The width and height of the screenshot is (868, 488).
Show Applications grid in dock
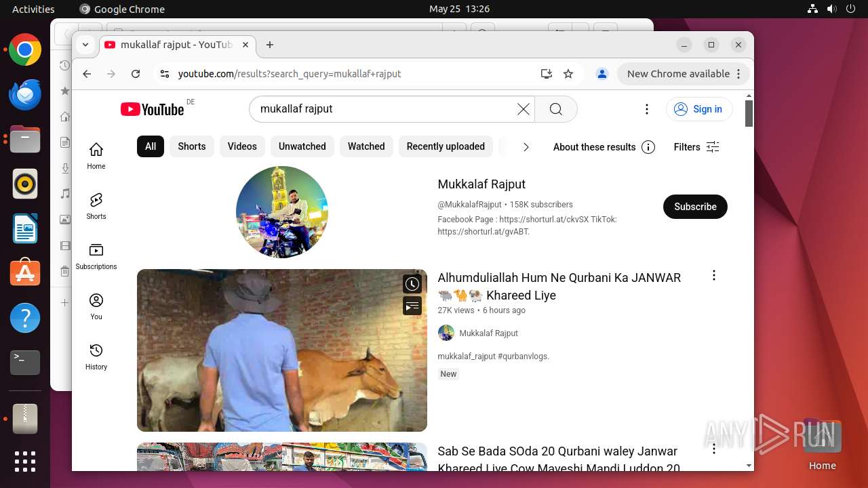25,462
